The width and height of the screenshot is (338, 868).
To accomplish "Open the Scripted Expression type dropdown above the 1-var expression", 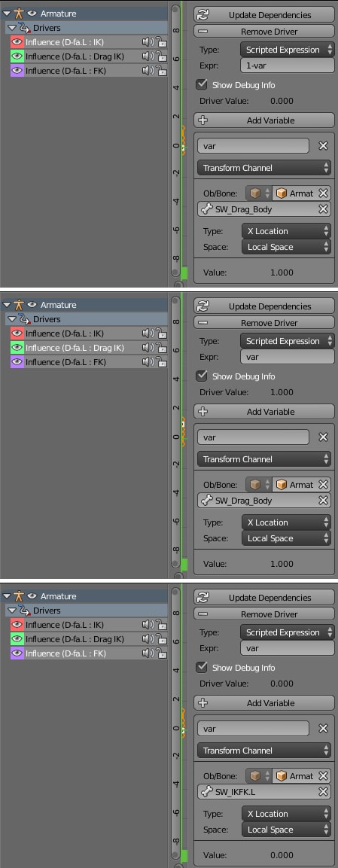I will (287, 50).
